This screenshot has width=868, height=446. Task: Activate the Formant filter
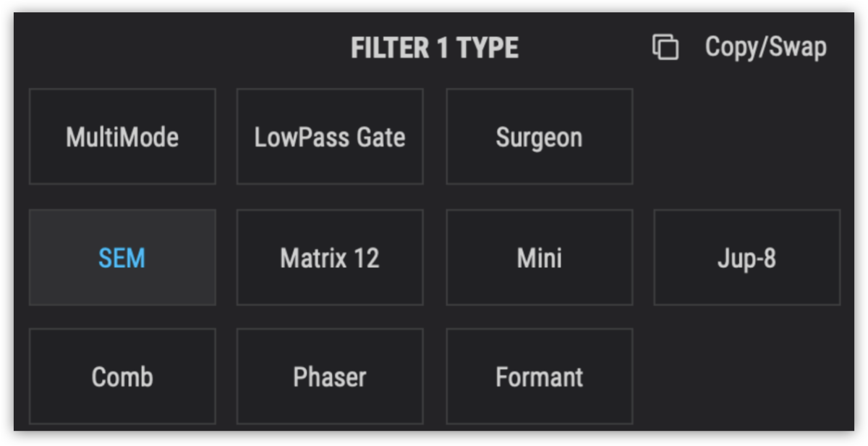(539, 376)
